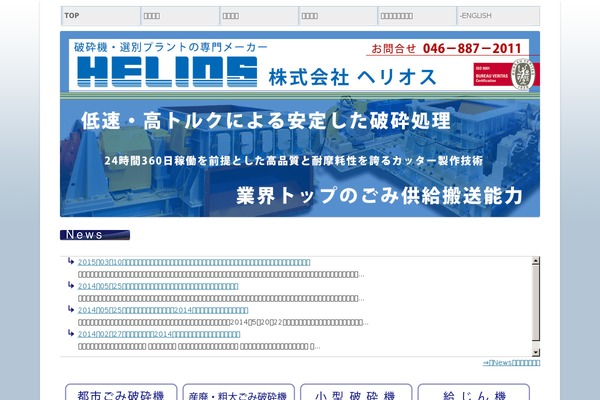Image resolution: width=600 pixels, height=400 pixels.
Task: Open the 2015/03/10 news headline link
Action: pyautogui.click(x=194, y=262)
